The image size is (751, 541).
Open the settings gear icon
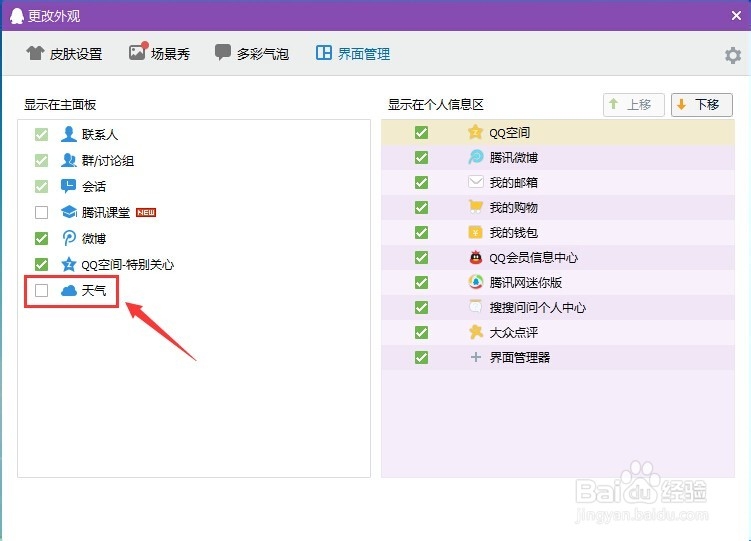[x=732, y=56]
